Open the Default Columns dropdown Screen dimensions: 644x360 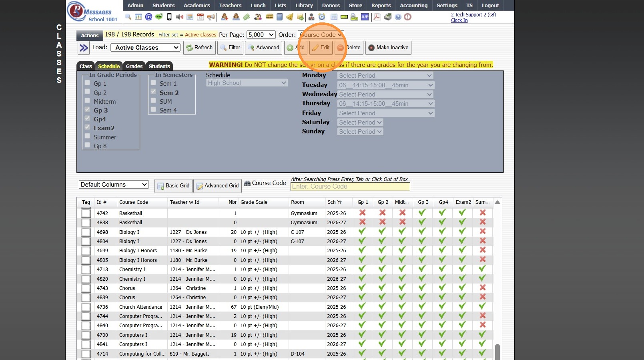click(114, 185)
